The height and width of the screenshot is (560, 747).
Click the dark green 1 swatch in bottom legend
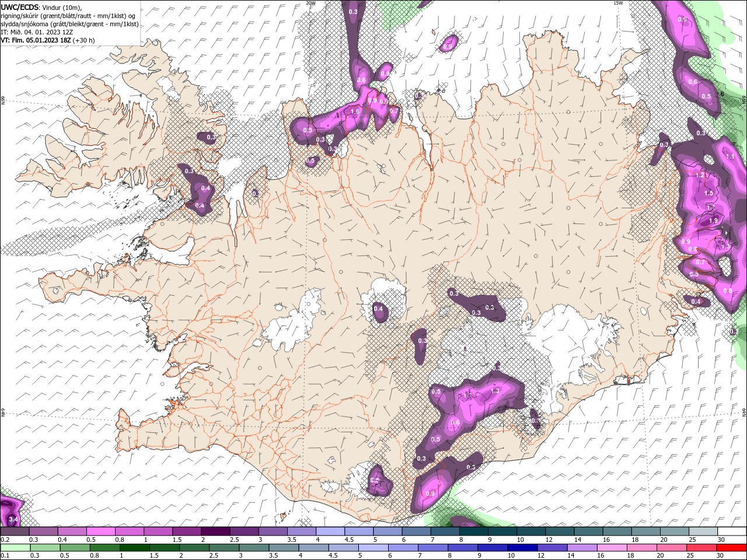click(x=134, y=548)
